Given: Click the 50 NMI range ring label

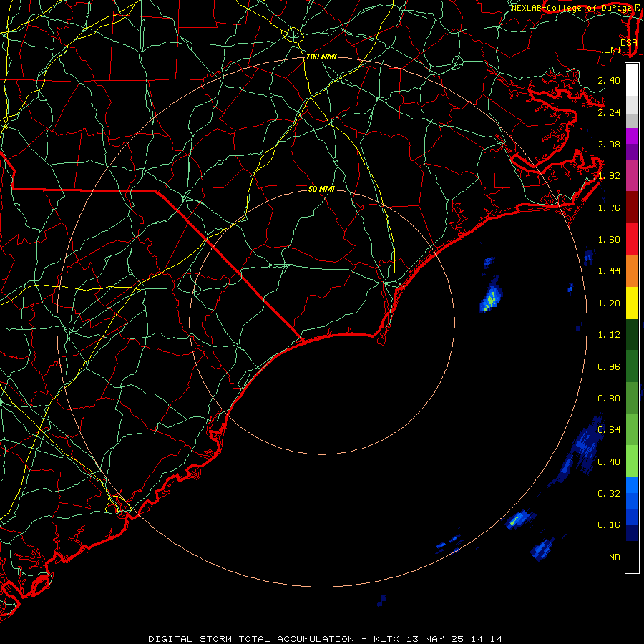Looking at the screenshot, I should (321, 189).
